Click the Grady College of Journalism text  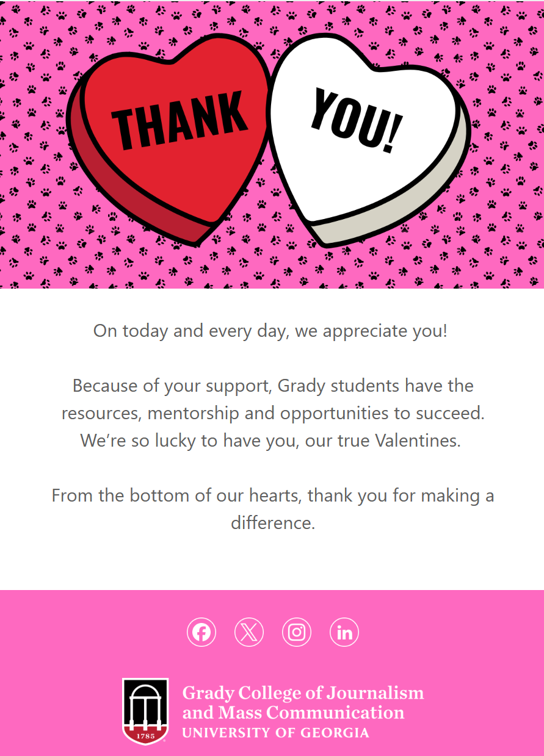pyautogui.click(x=303, y=693)
